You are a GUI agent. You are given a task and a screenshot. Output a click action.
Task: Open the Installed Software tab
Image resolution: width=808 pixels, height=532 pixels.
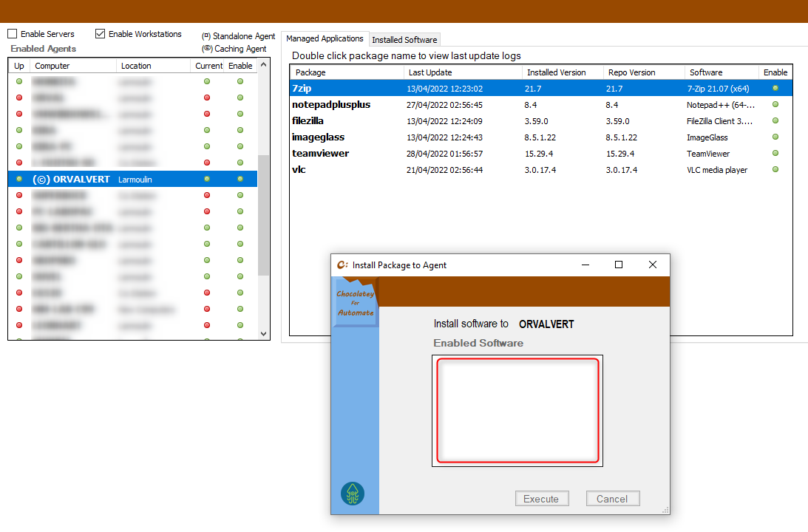tap(404, 40)
